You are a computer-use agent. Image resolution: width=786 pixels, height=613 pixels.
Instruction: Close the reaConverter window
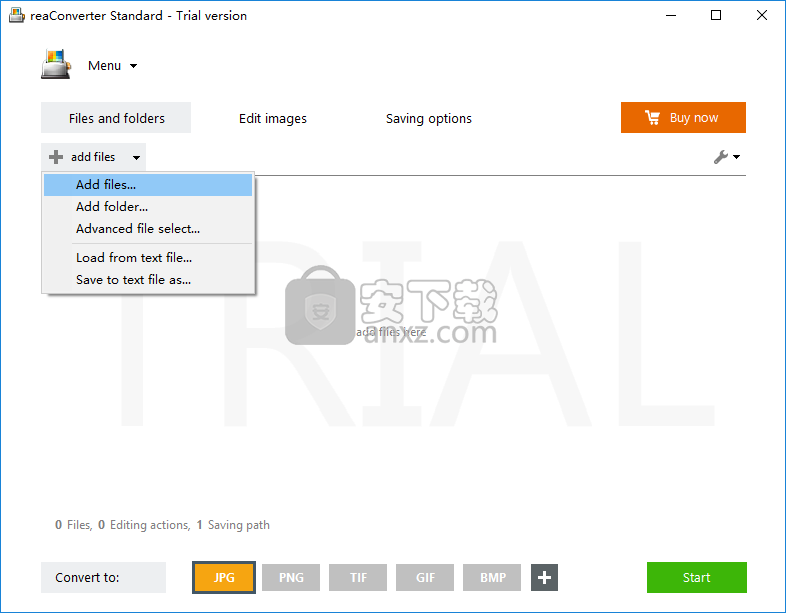[x=762, y=16]
